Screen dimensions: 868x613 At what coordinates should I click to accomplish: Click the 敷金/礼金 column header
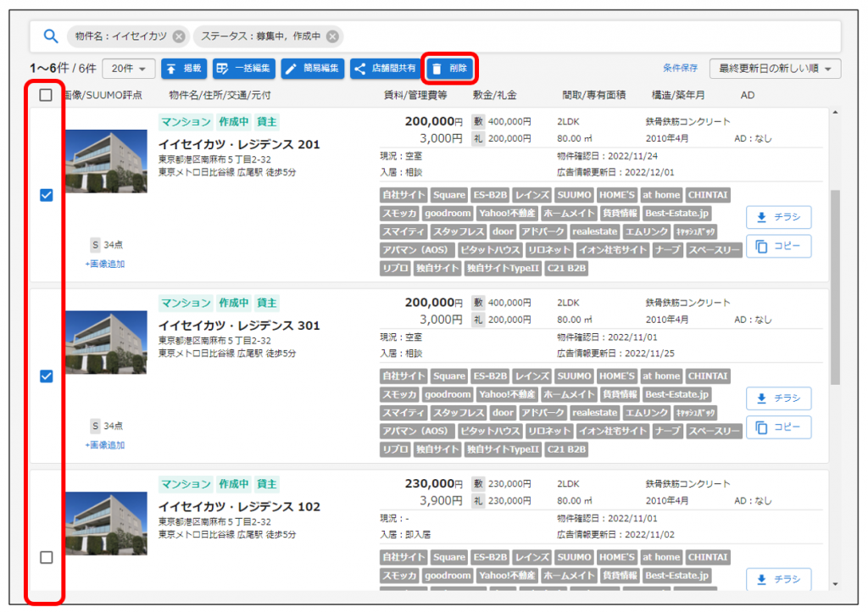494,95
